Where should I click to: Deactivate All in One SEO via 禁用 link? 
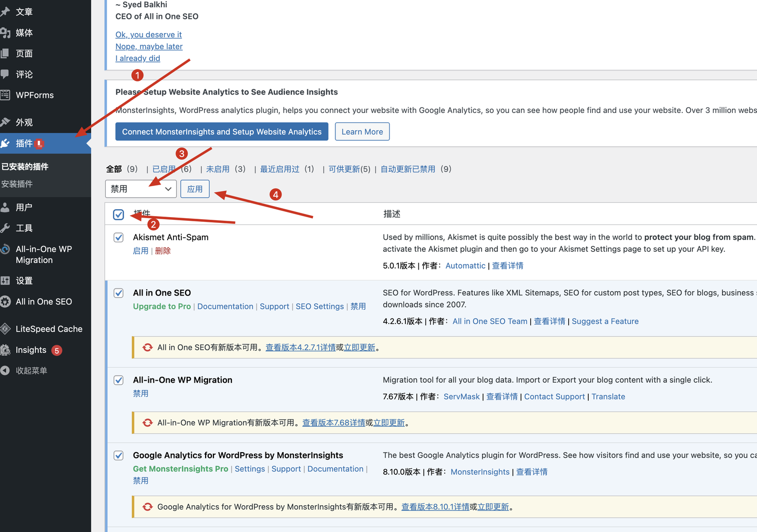point(359,306)
